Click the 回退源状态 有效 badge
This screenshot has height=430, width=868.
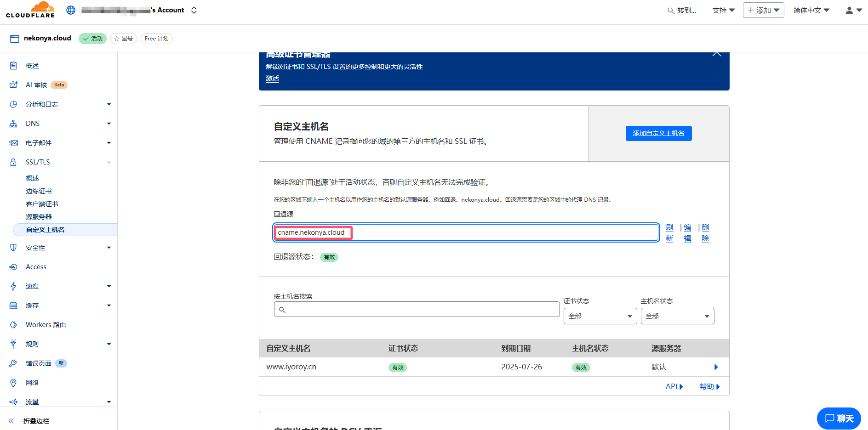coord(329,257)
